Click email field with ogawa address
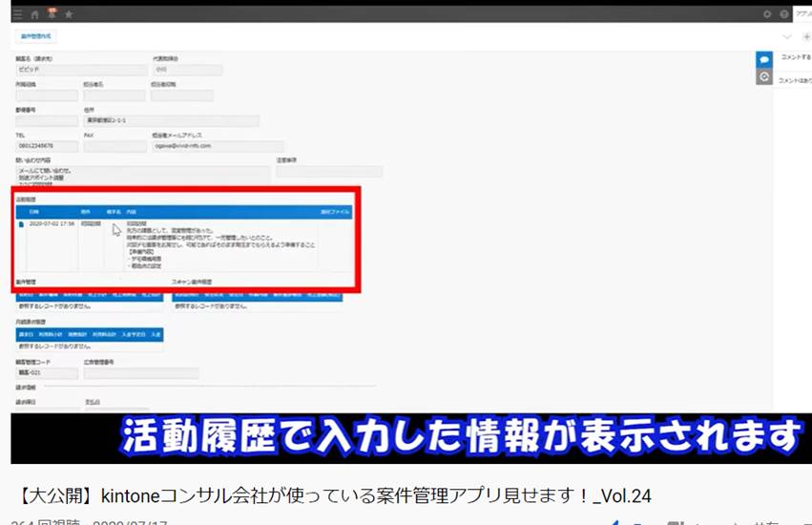Screen dimensions: 812x525 pos(218,146)
